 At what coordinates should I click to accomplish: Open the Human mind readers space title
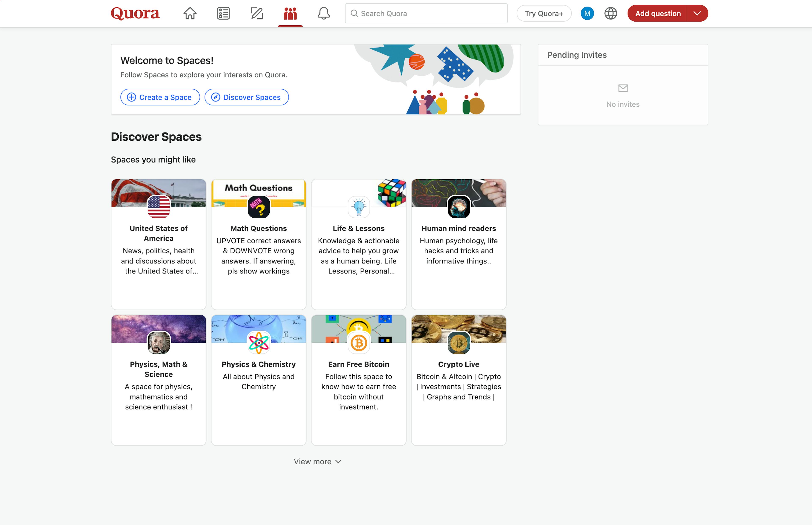click(x=458, y=228)
